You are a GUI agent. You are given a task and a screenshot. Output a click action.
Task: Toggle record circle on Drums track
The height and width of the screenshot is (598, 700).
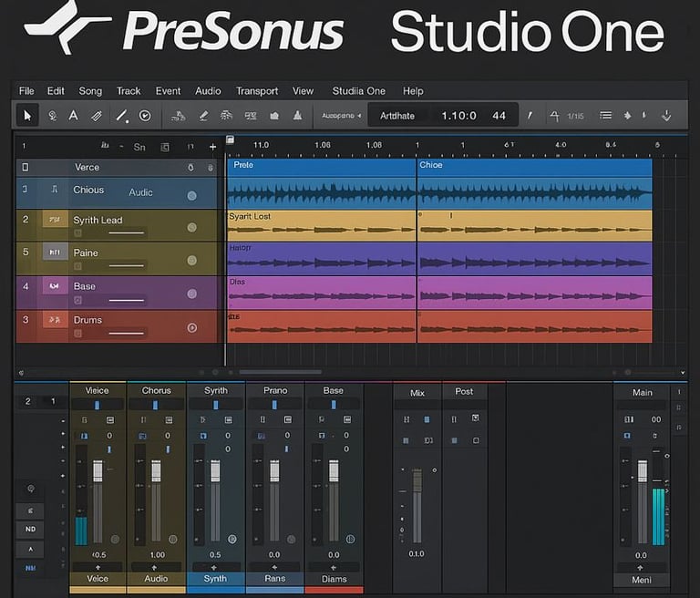[192, 328]
